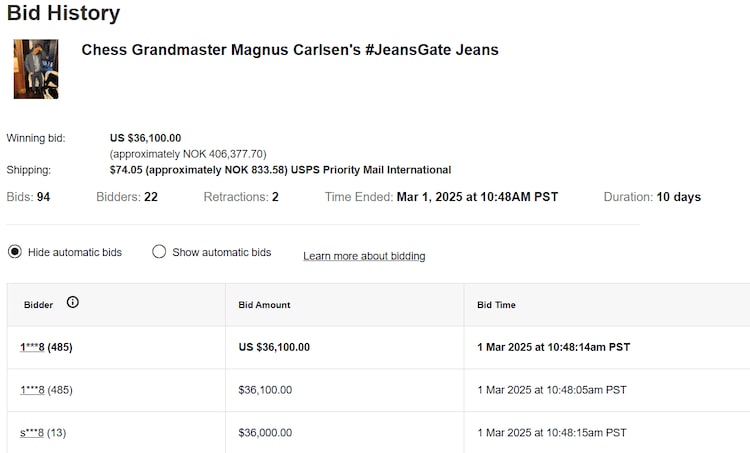Open bidder s***8 profile link

(x=29, y=432)
